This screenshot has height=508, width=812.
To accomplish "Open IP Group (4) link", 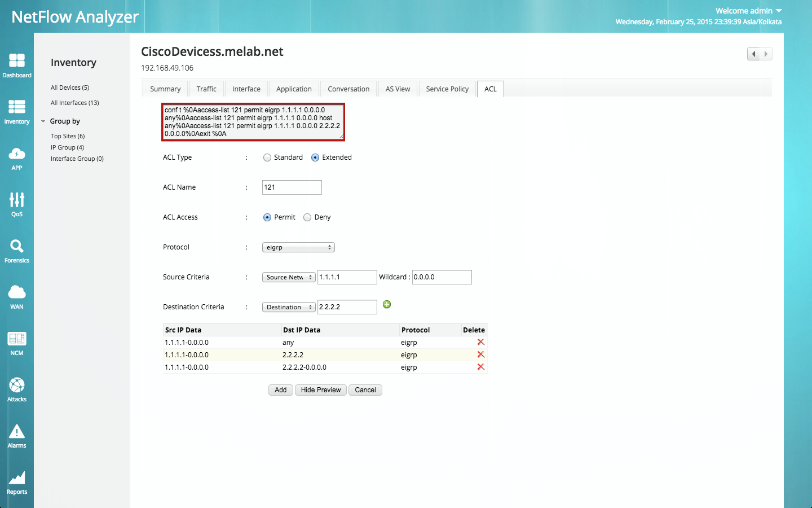I will pyautogui.click(x=67, y=147).
